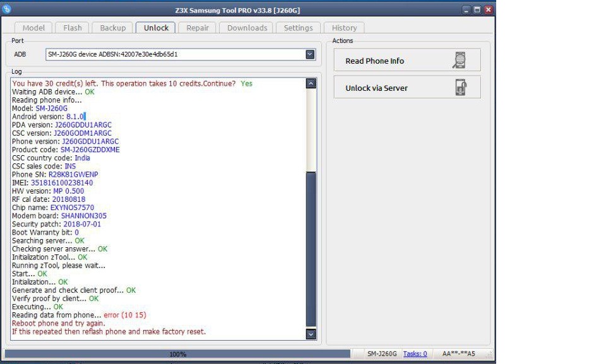Viewport: 606px width, 364px height.
Task: Start Unlock via Server
Action: [x=407, y=87]
